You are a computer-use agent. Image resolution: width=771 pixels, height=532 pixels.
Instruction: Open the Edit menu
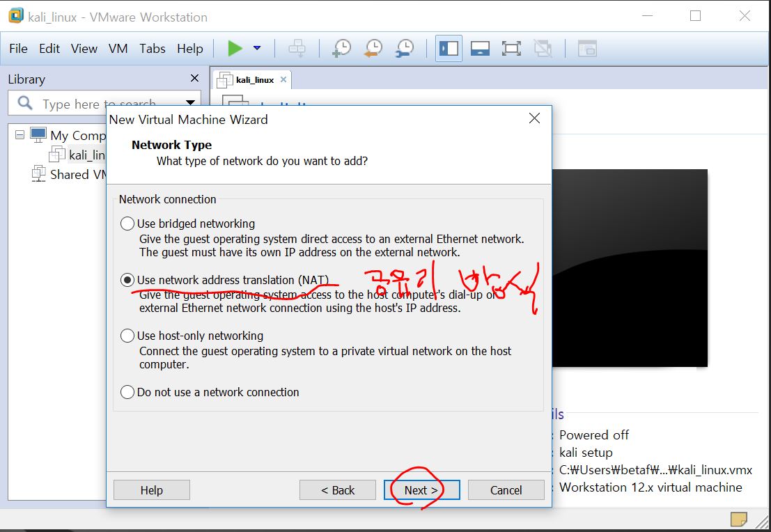click(49, 49)
